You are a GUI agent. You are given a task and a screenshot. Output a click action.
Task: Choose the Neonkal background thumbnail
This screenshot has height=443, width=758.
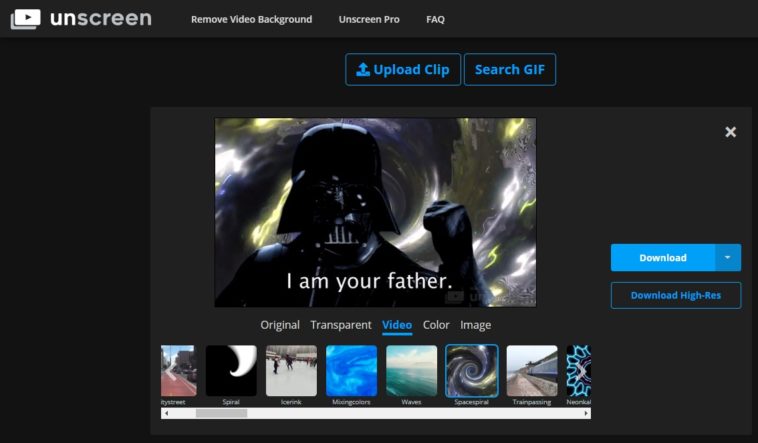click(579, 371)
